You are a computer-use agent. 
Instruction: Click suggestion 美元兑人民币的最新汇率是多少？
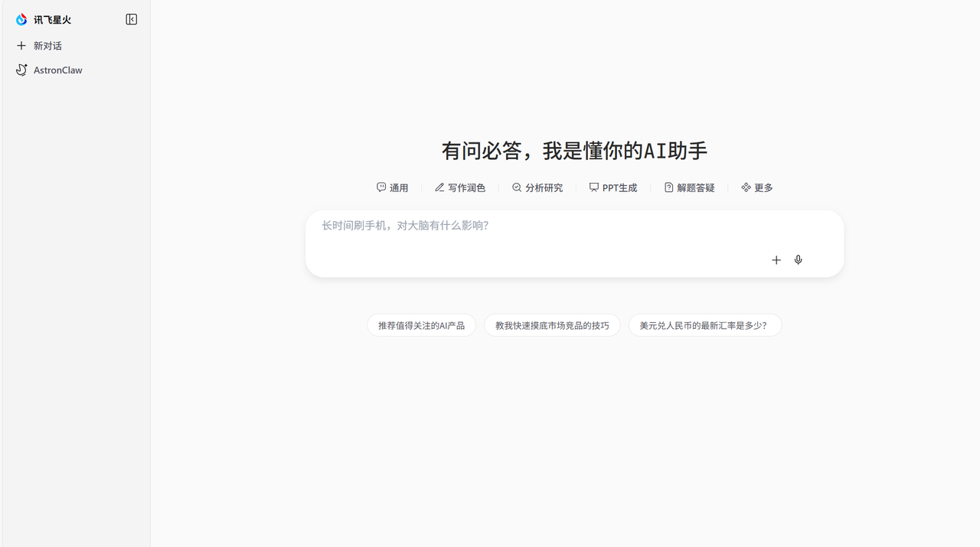pos(705,325)
